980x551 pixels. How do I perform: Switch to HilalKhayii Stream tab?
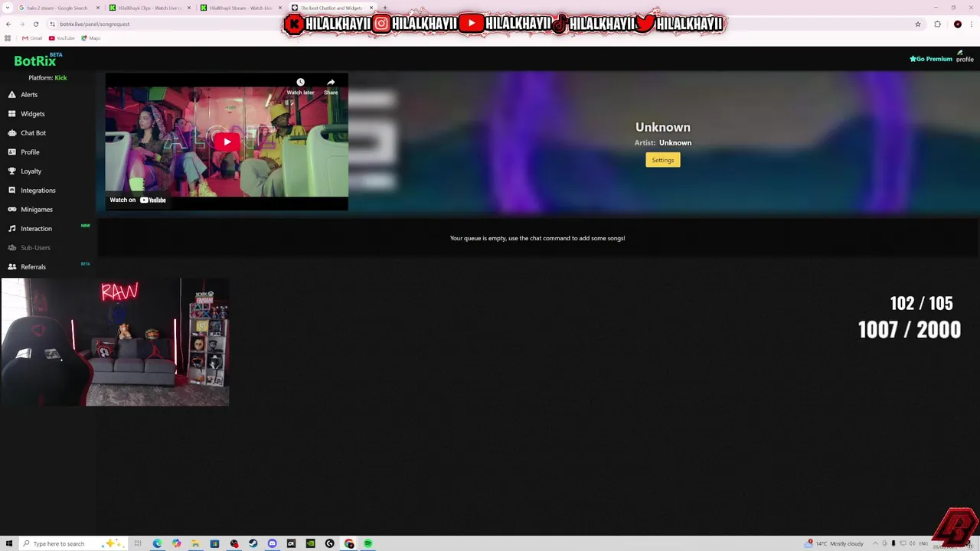241,8
